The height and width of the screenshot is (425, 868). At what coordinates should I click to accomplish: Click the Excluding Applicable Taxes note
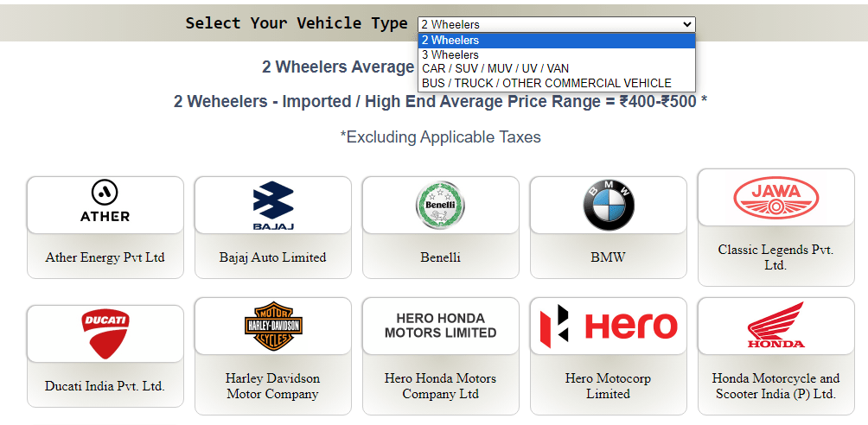pyautogui.click(x=441, y=136)
